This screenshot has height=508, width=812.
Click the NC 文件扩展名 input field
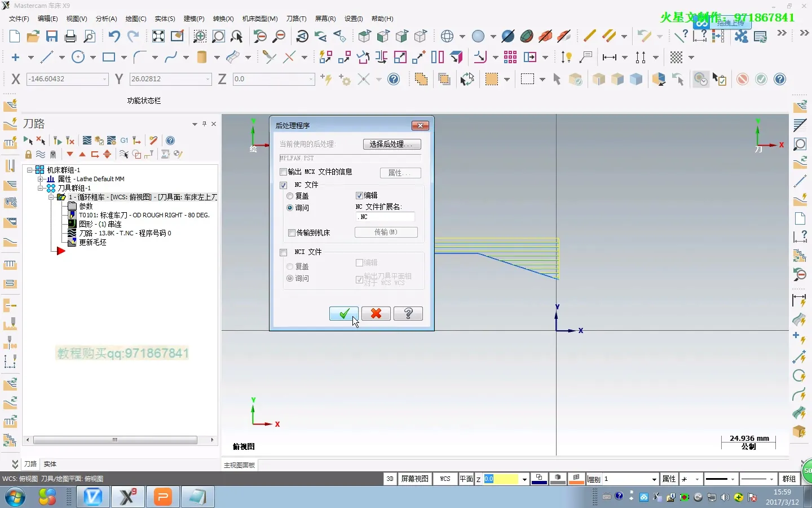tap(386, 217)
